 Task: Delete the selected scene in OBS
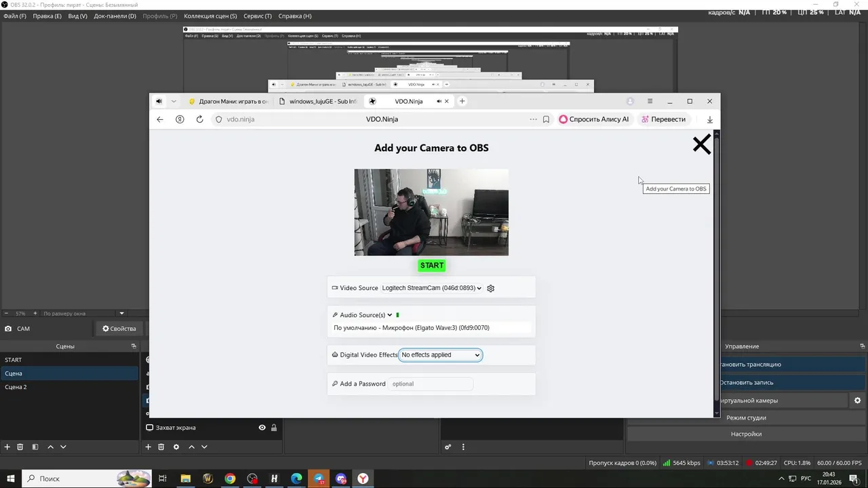tap(20, 447)
